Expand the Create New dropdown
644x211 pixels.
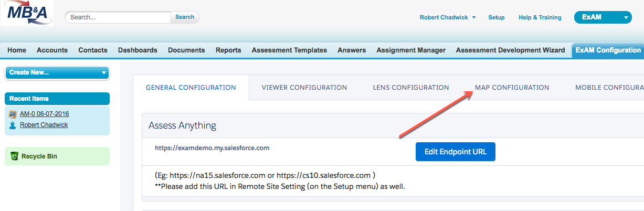57,72
